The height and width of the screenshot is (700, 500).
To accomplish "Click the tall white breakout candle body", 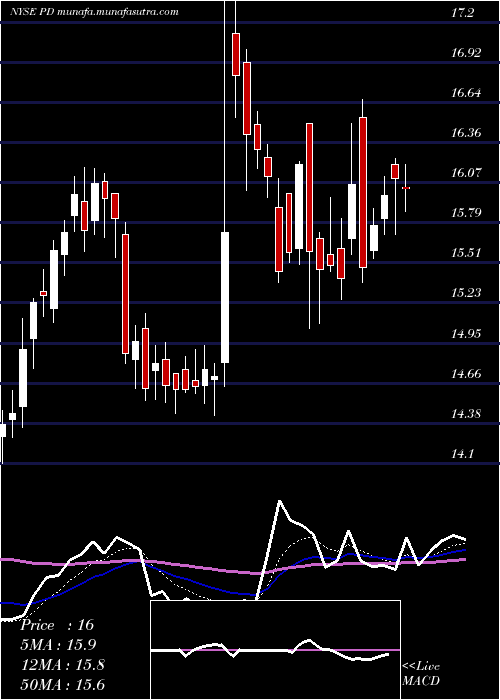I will pyautogui.click(x=225, y=297).
